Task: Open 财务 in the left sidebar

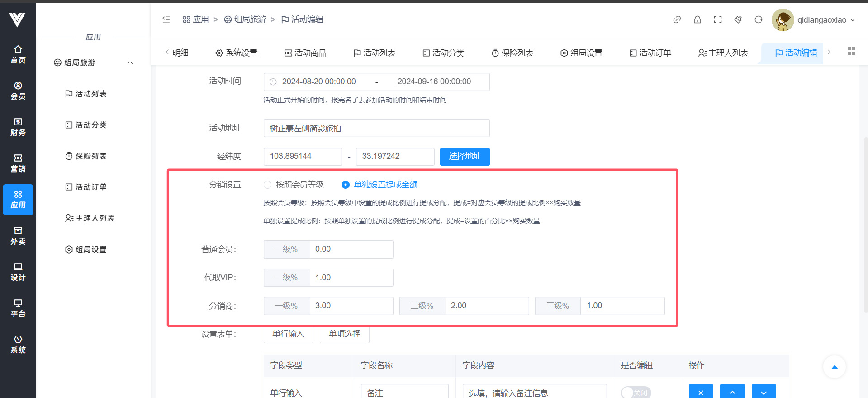Action: [x=18, y=127]
